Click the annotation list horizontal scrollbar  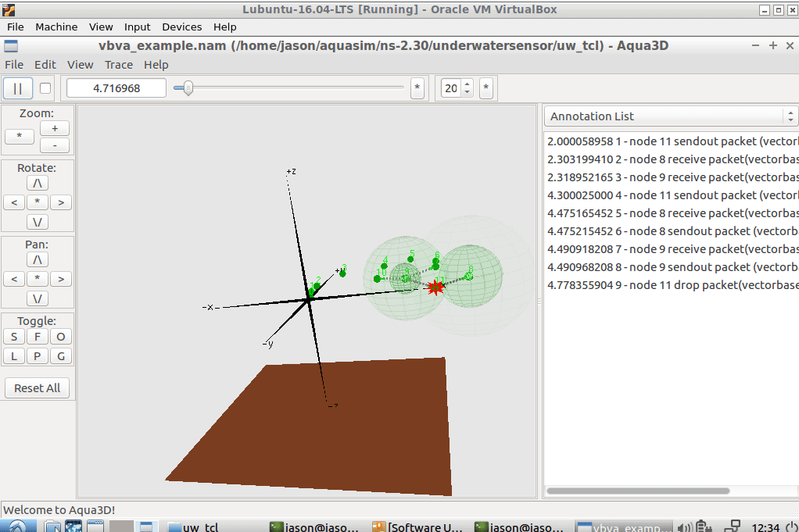point(638,491)
